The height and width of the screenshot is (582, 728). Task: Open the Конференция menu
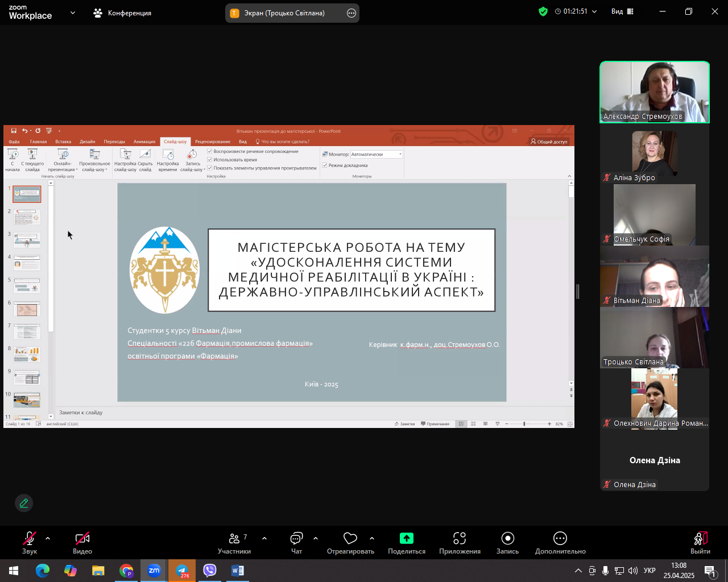pyautogui.click(x=122, y=13)
